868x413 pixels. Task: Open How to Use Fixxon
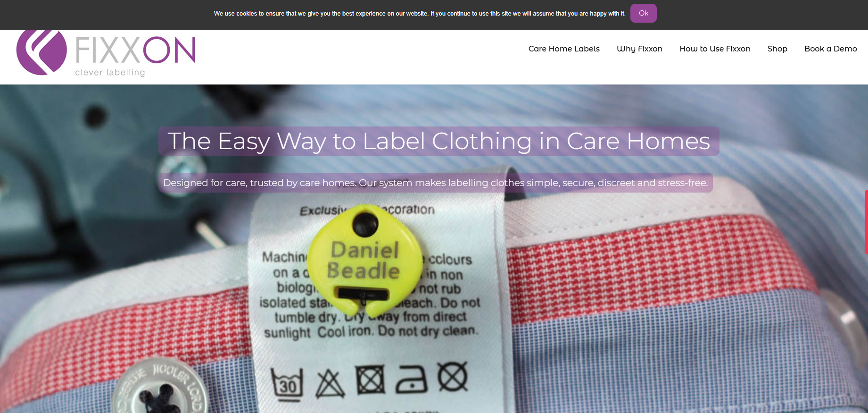pos(715,49)
